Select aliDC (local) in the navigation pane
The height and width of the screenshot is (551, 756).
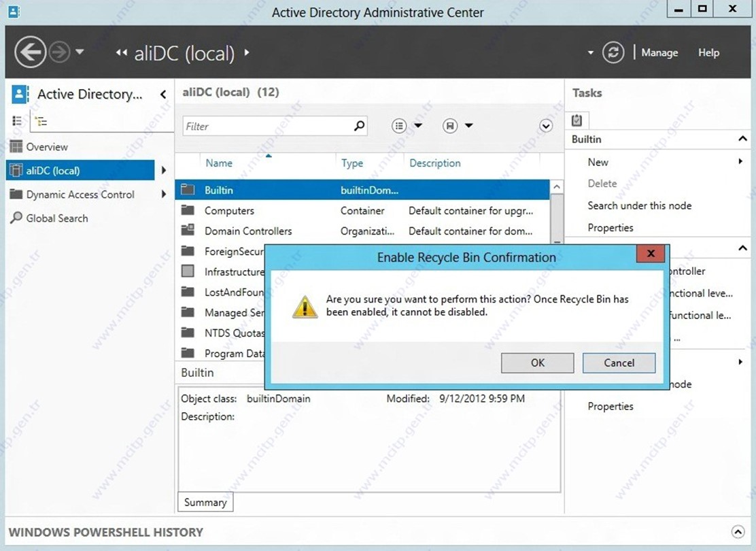click(x=80, y=170)
